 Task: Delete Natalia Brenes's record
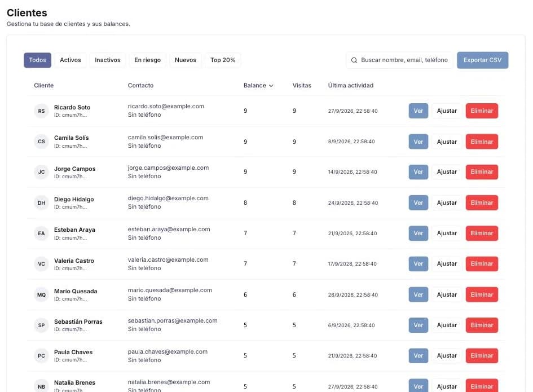482,386
